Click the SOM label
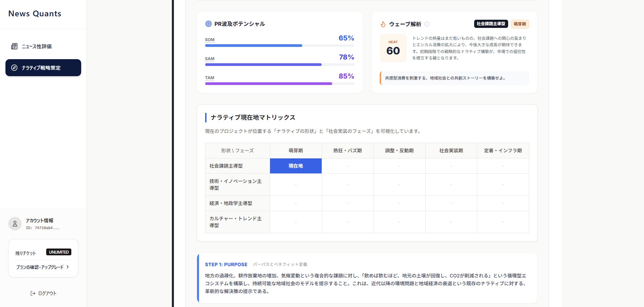 [210, 40]
